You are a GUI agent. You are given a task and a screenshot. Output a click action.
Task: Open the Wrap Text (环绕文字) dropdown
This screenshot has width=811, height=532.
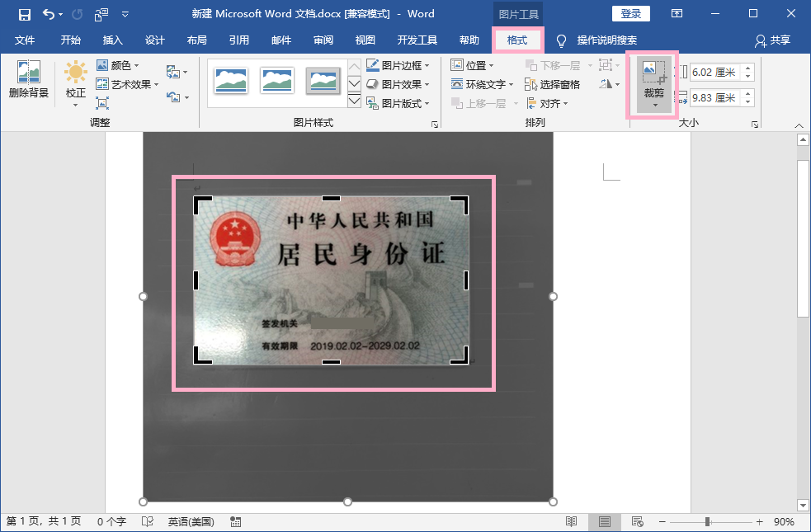483,84
